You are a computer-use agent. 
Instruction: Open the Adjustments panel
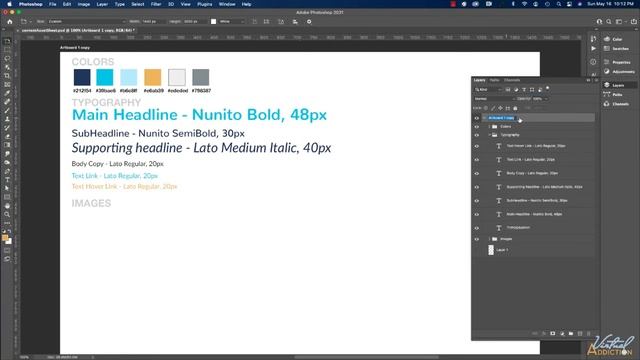(x=619, y=72)
